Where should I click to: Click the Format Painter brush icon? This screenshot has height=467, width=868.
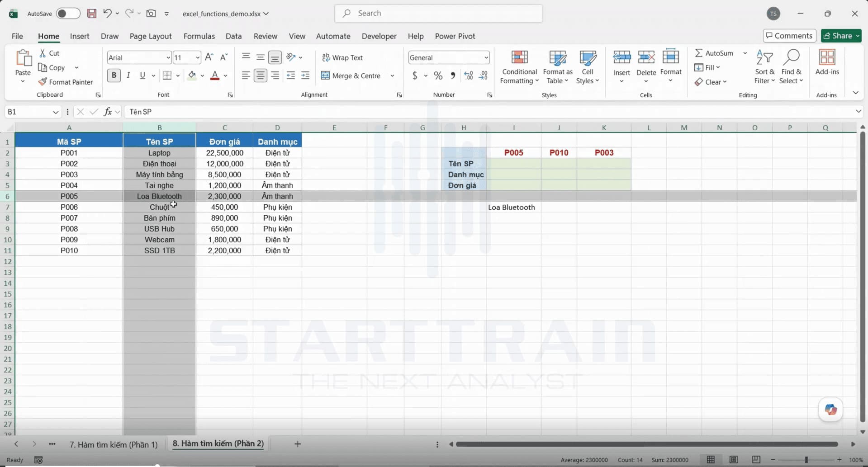tap(43, 82)
